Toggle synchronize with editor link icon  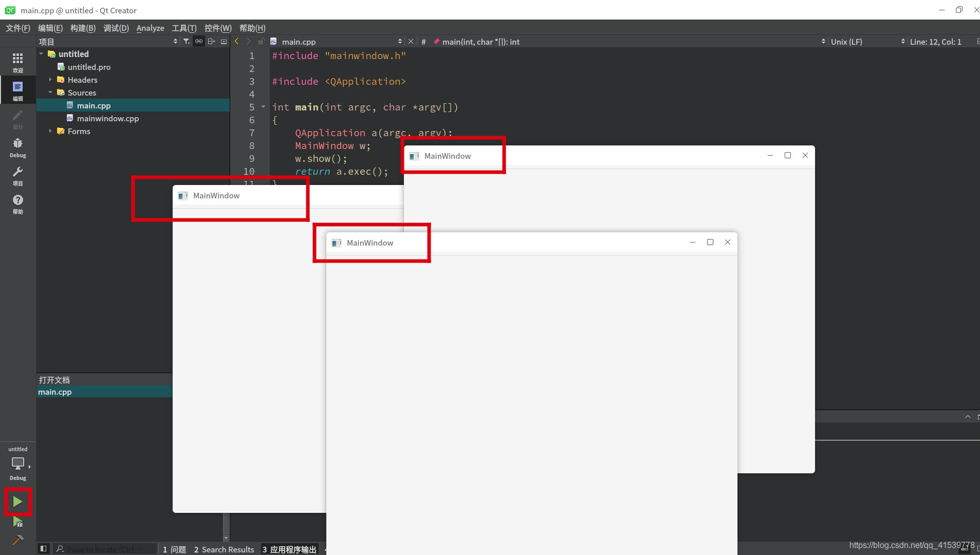[x=199, y=41]
